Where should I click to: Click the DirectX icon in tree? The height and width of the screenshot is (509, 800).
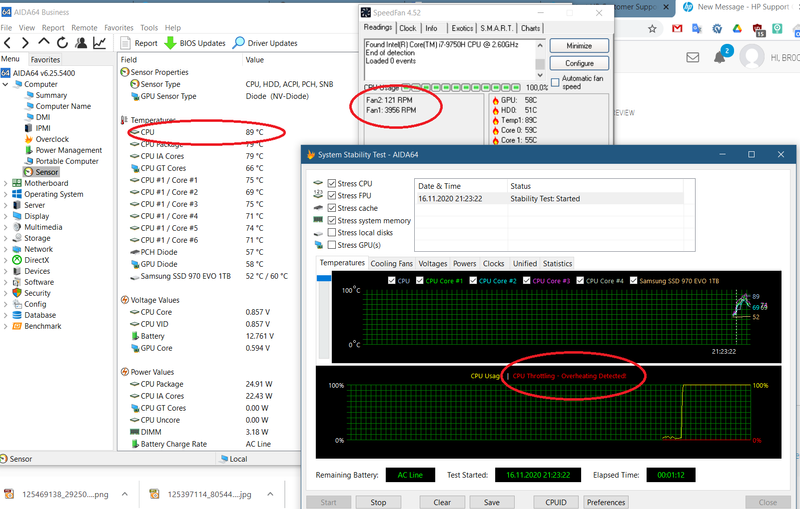(x=17, y=260)
